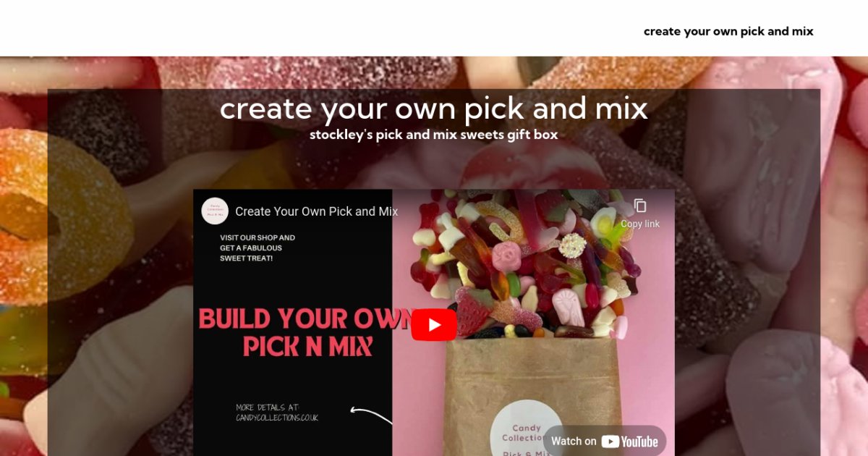Open the 'create your own pick and mix' nav link

pos(728,31)
